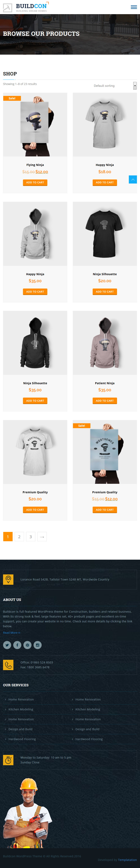
Task: Open Hardwood Flooring in right services column
Action: pos(89,739)
